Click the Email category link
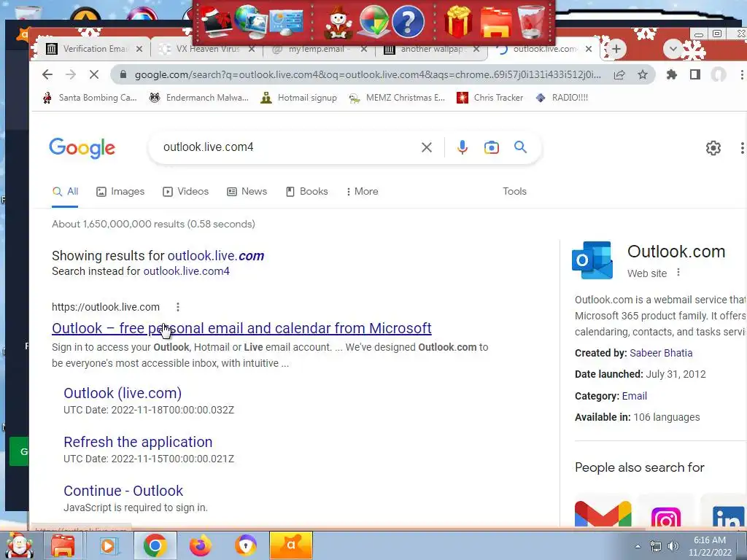This screenshot has width=747, height=560. pyautogui.click(x=634, y=396)
